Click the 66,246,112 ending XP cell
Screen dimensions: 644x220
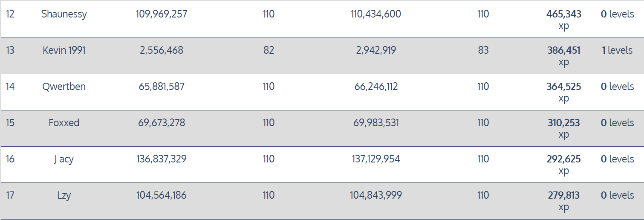tap(376, 87)
